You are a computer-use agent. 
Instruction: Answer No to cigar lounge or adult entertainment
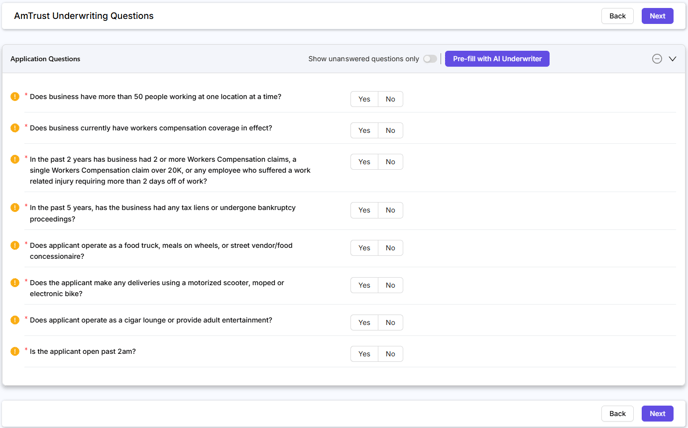(391, 323)
